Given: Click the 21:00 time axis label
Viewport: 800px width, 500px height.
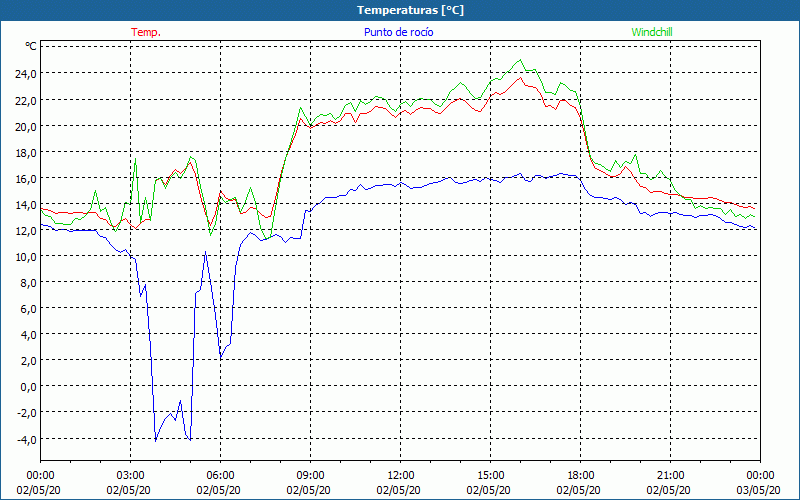Looking at the screenshot, I should [x=670, y=476].
